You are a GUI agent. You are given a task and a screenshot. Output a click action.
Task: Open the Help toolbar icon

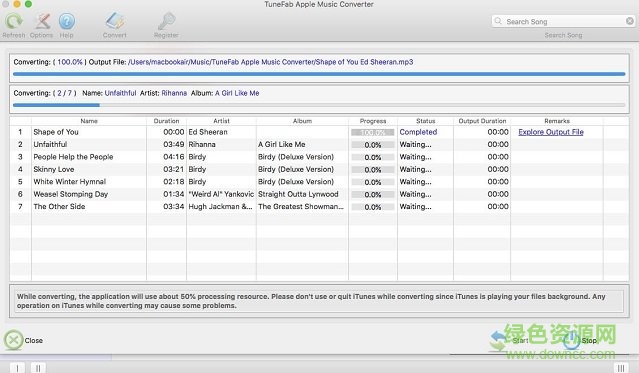tap(67, 21)
